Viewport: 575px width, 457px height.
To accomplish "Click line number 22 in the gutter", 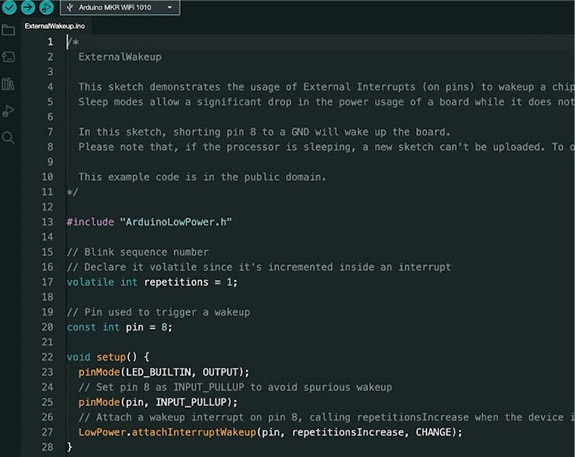I will 47,357.
